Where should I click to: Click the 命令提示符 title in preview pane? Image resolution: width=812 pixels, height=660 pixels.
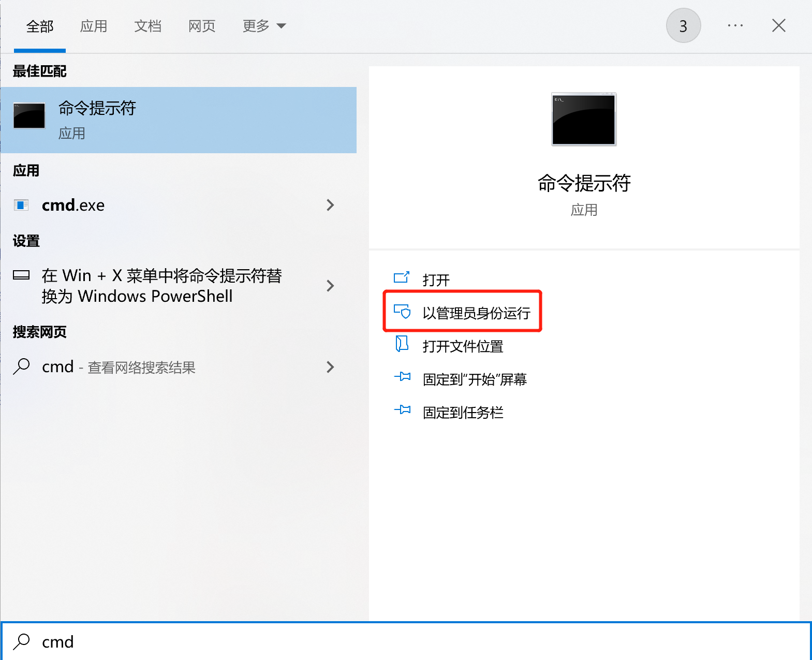tap(584, 183)
